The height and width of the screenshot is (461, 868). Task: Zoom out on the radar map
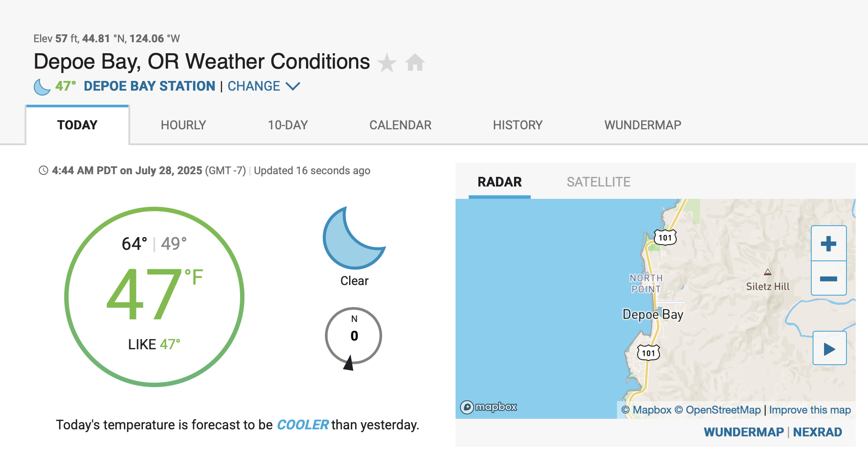[x=828, y=278]
